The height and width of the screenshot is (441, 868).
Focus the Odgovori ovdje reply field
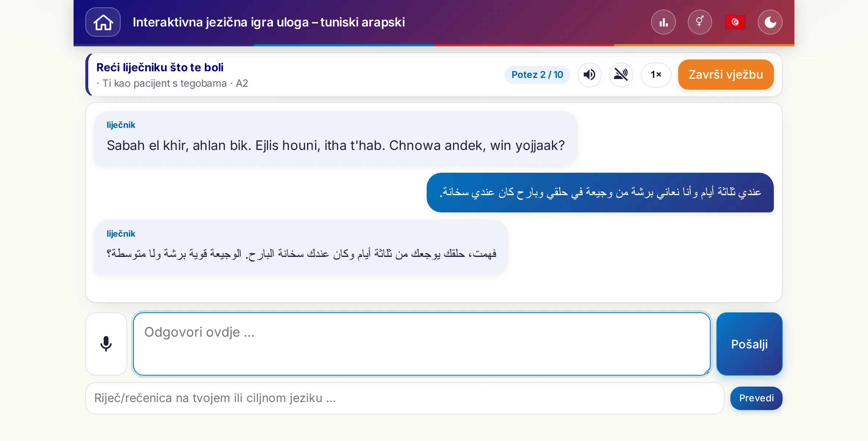[422, 344]
